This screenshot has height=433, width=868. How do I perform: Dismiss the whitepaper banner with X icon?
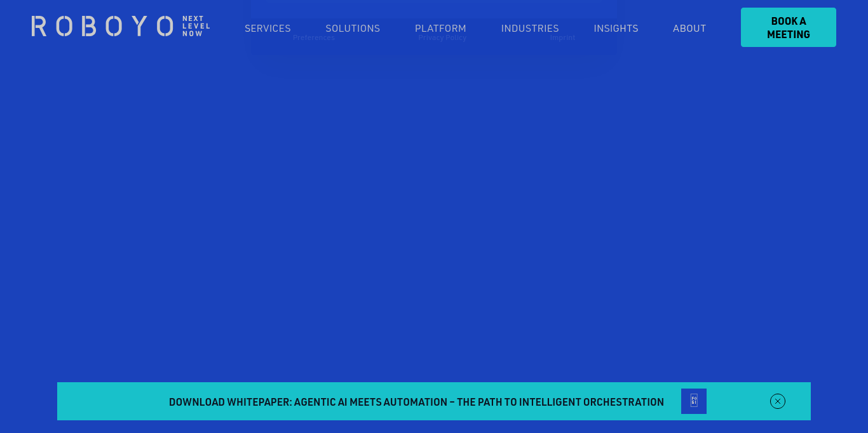[x=777, y=401]
